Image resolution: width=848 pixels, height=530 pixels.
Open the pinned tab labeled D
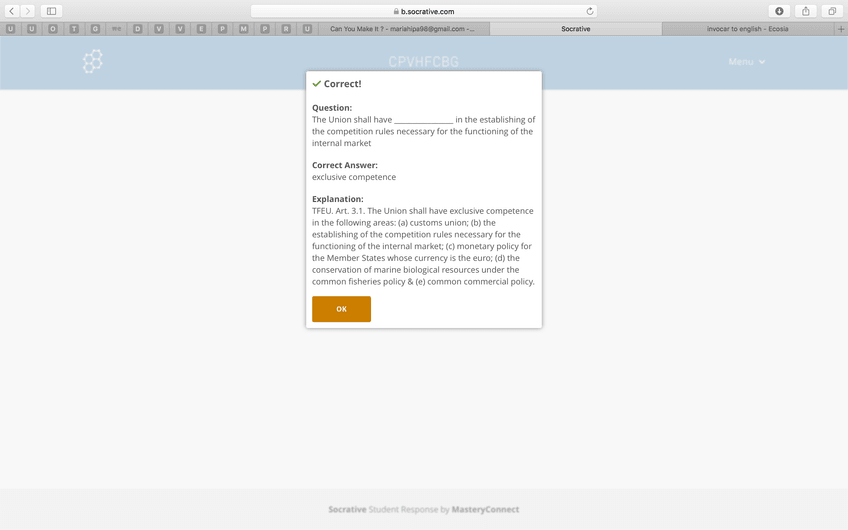137,29
